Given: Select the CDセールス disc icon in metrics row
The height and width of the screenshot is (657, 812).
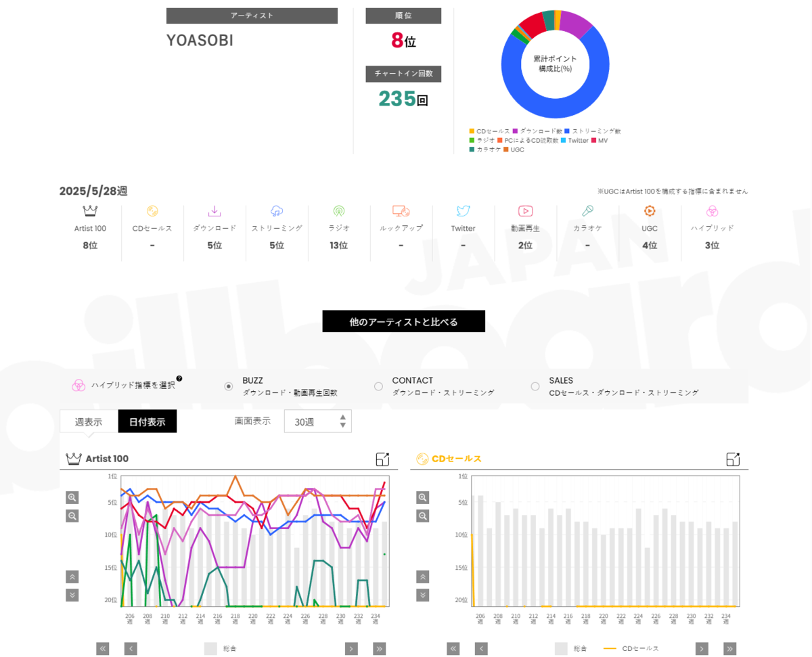Looking at the screenshot, I should pyautogui.click(x=152, y=211).
